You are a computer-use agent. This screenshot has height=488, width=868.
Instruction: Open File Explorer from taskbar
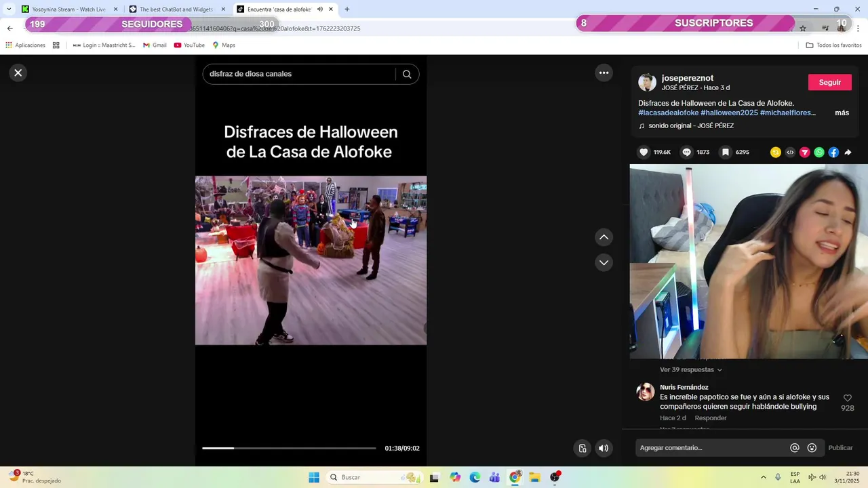[534, 477]
